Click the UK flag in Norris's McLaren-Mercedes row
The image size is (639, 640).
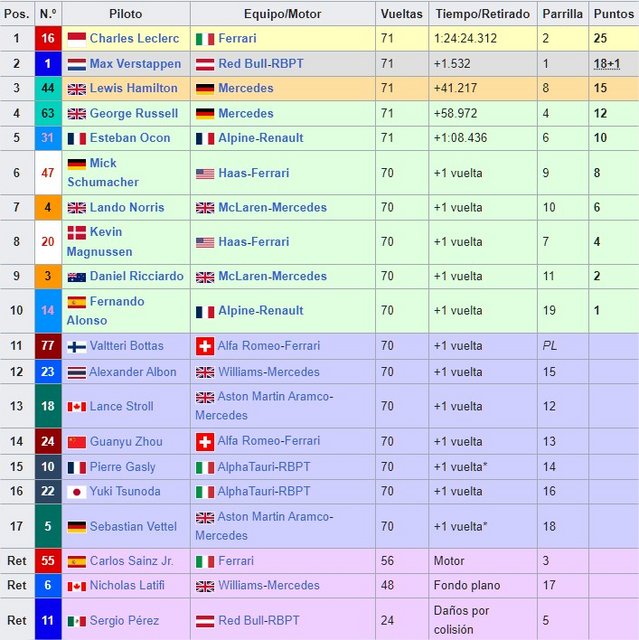205,208
